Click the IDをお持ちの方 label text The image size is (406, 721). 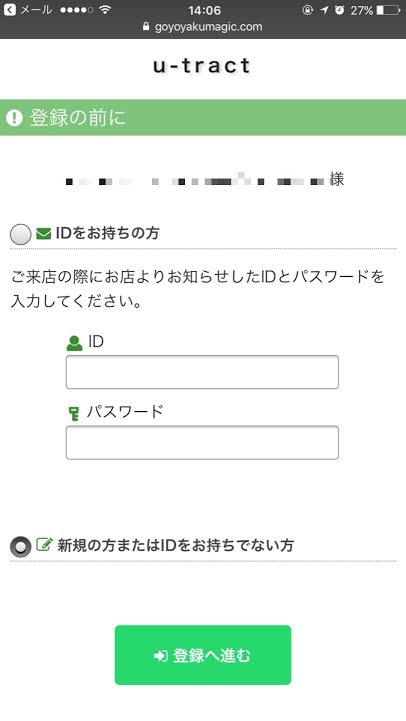[108, 233]
